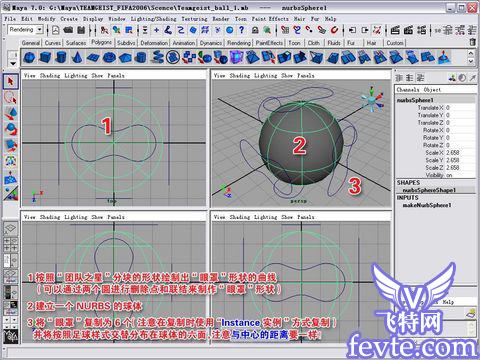Open the render current frame clapper icon

[x=395, y=30]
